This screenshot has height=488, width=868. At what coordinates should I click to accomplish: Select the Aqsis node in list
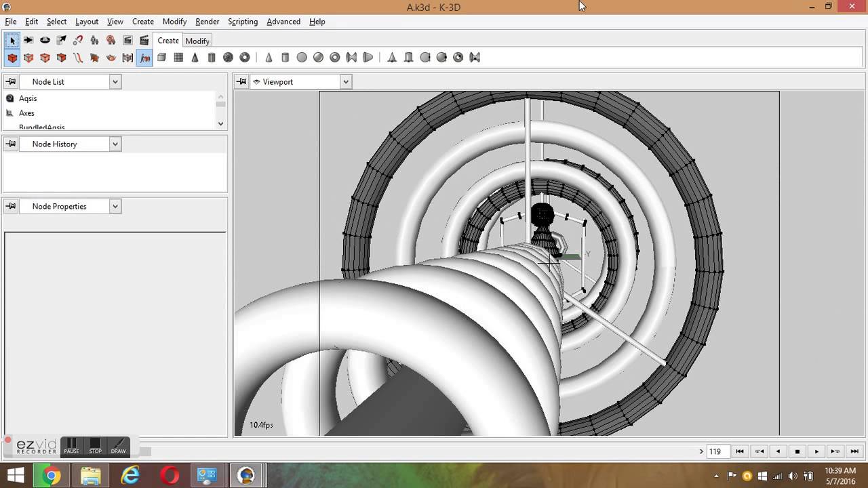(x=28, y=98)
